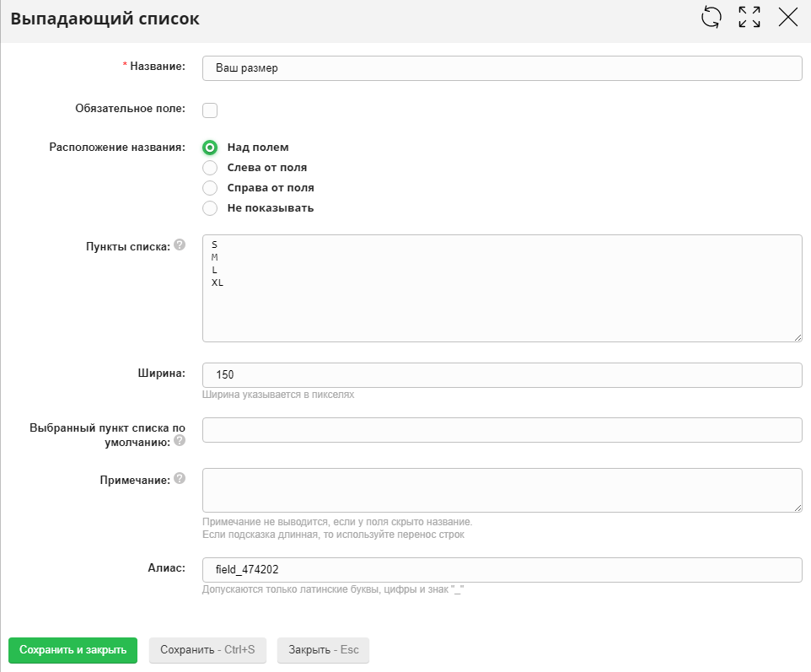Viewport: 811px width, 672px height.
Task: Focus the Пункты списка text area
Action: (502, 288)
